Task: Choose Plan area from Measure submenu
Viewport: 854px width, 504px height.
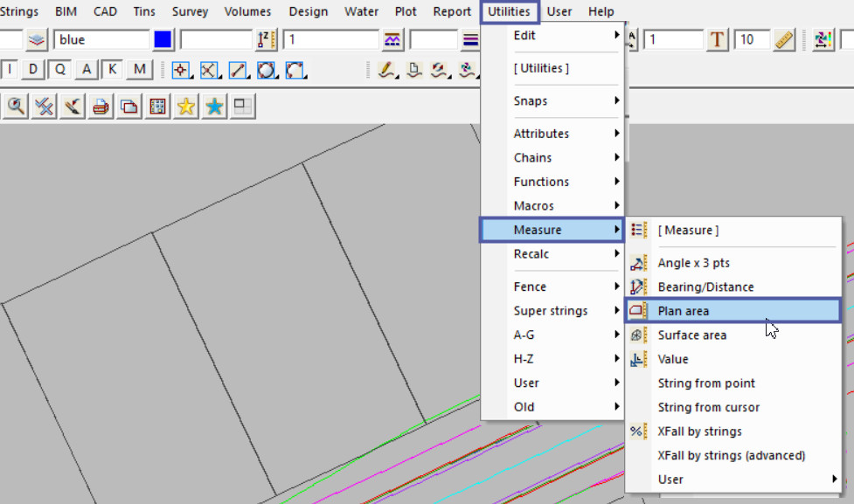Action: pos(684,311)
